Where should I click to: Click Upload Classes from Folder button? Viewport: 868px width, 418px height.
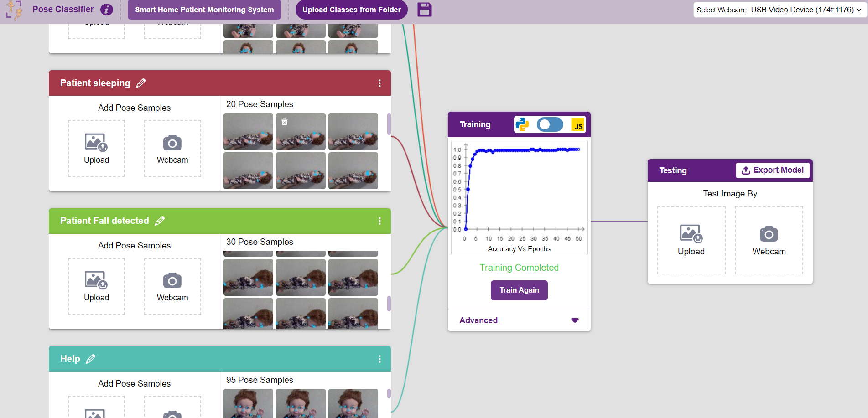[x=352, y=10]
